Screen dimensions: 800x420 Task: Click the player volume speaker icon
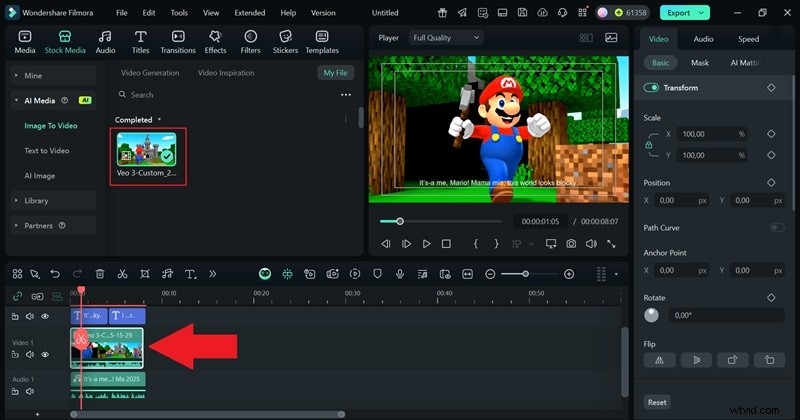591,244
